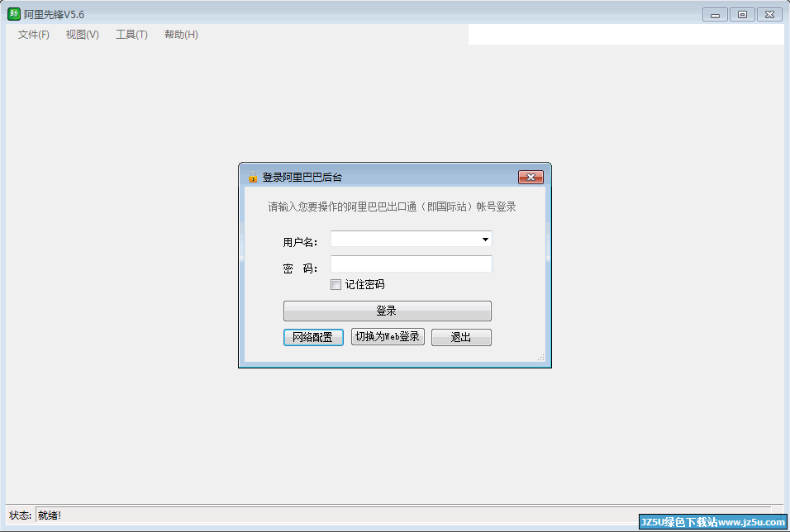Viewport: 790px width, 532px height.
Task: Close the 阿里先锋V5.6 main window
Action: (x=769, y=15)
